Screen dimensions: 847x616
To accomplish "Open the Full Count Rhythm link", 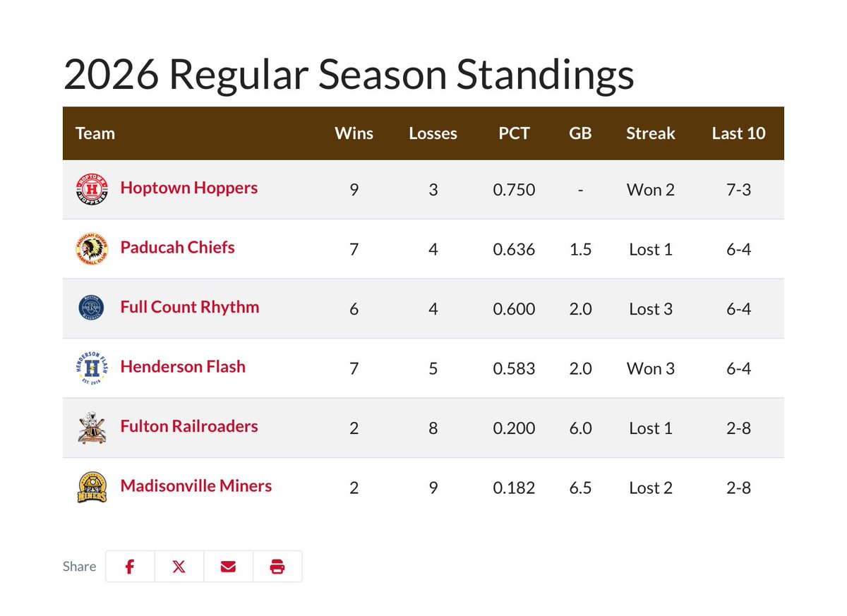I will (190, 307).
